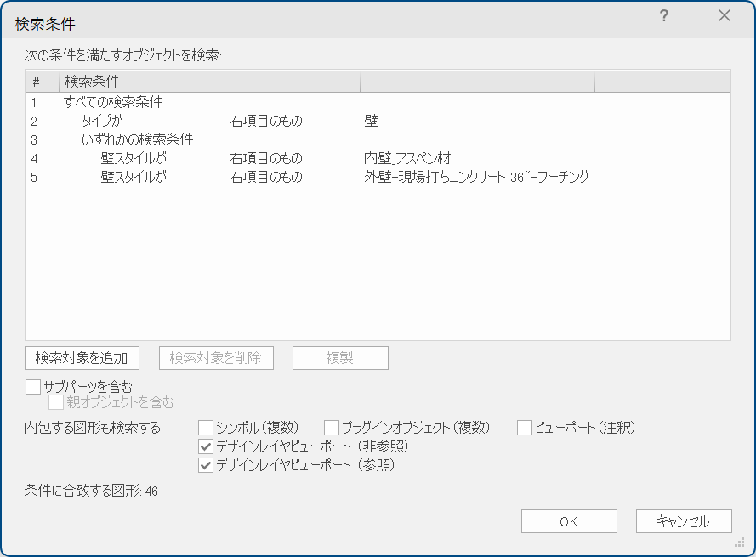Click the 検索対象を追加 button

point(82,358)
